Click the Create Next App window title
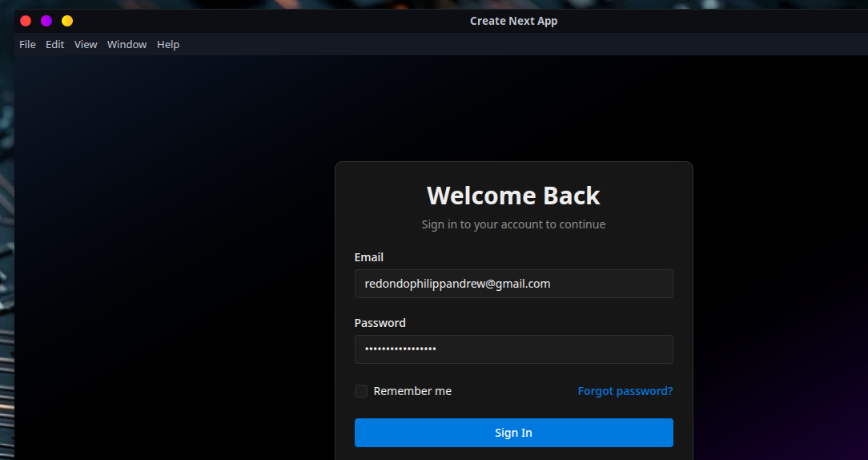Screen dimensions: 868x460 [x=514, y=21]
